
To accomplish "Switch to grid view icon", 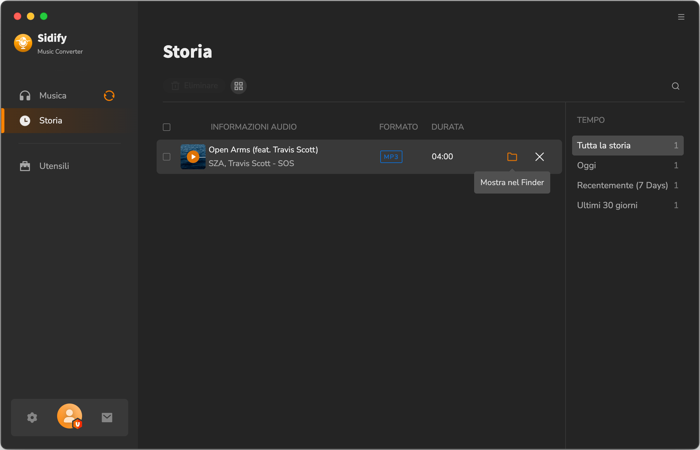I will (238, 86).
